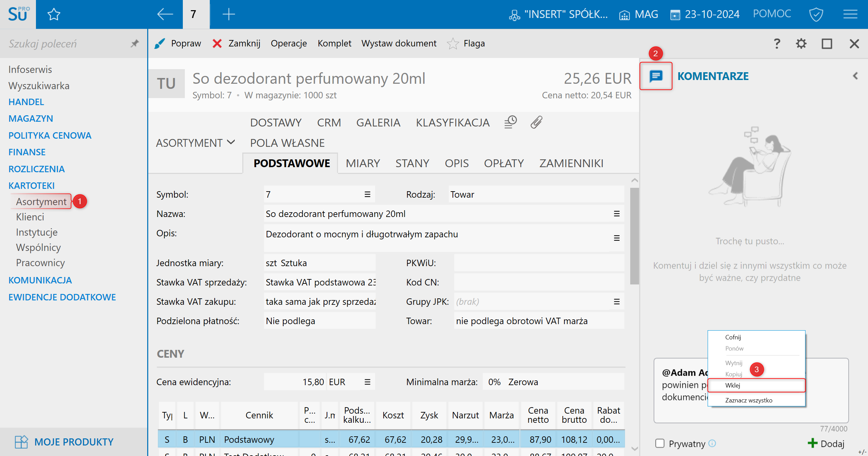This screenshot has width=868, height=456.
Task: Open the attachments paperclip icon
Action: [x=536, y=122]
